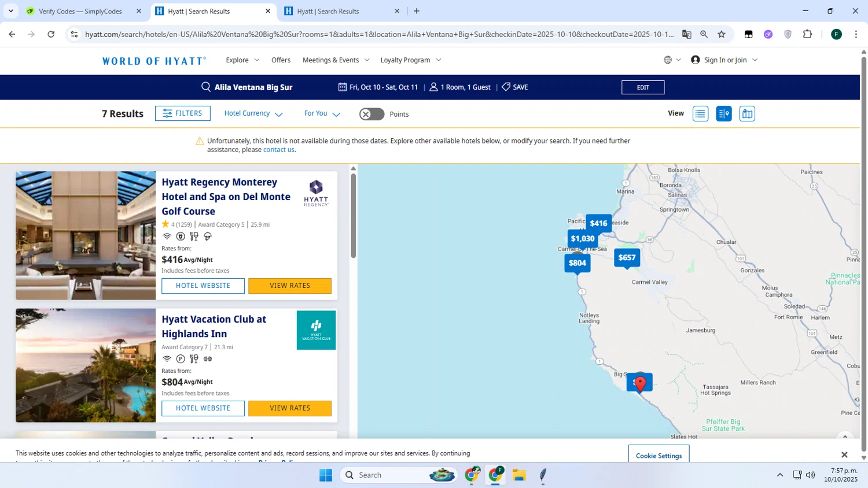The height and width of the screenshot is (488, 868).
Task: Click the $804 map price pin
Action: click(578, 263)
